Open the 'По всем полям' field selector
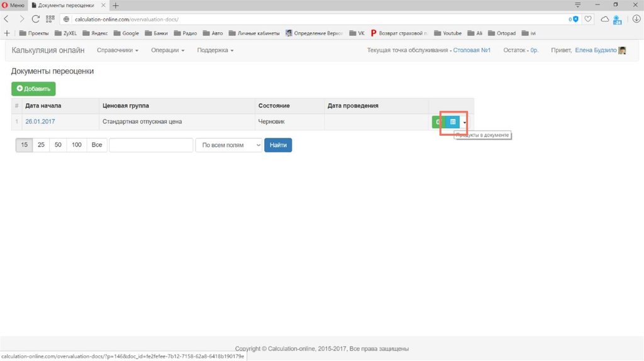Image resolution: width=644 pixels, height=361 pixels. pyautogui.click(x=228, y=145)
